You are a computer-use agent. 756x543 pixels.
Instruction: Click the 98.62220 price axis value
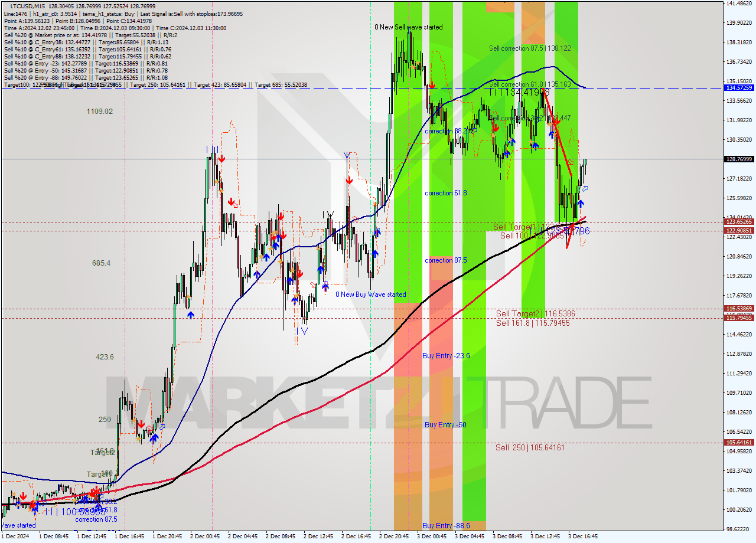click(x=739, y=529)
